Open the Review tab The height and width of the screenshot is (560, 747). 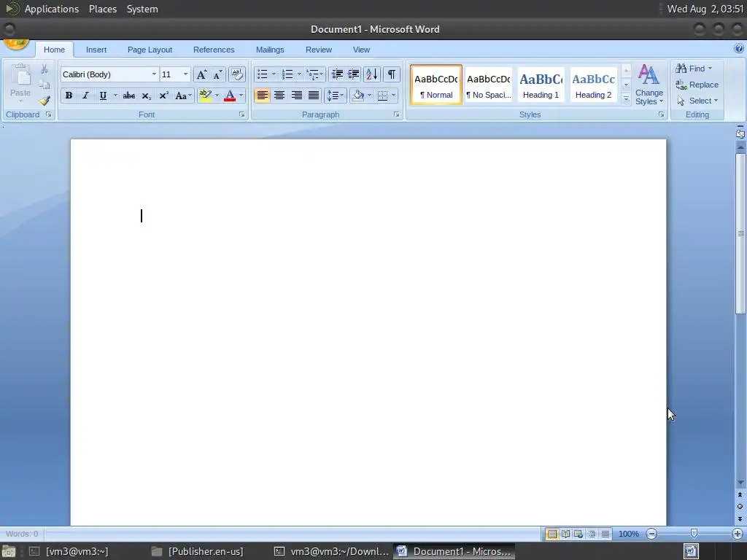click(319, 50)
